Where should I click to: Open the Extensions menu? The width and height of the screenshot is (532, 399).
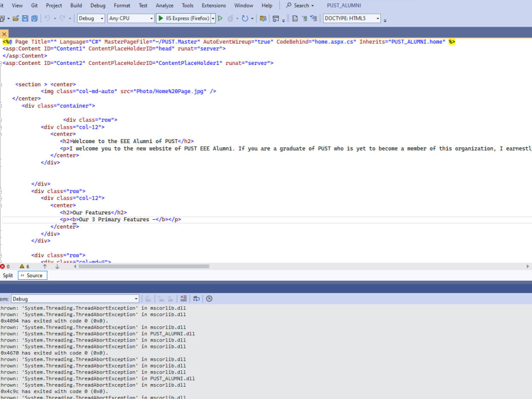click(x=214, y=5)
